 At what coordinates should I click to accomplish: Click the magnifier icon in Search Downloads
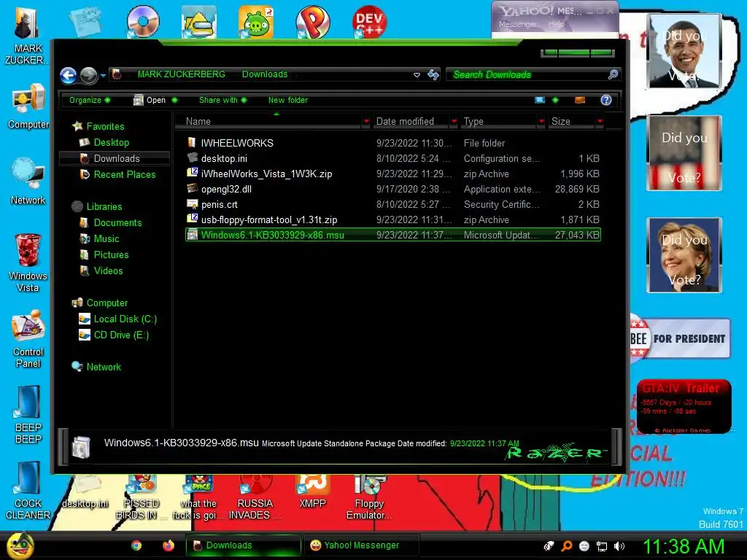pos(613,74)
